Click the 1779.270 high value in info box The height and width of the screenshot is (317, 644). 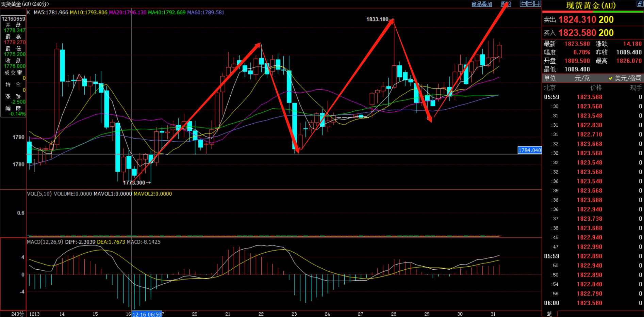(x=15, y=43)
